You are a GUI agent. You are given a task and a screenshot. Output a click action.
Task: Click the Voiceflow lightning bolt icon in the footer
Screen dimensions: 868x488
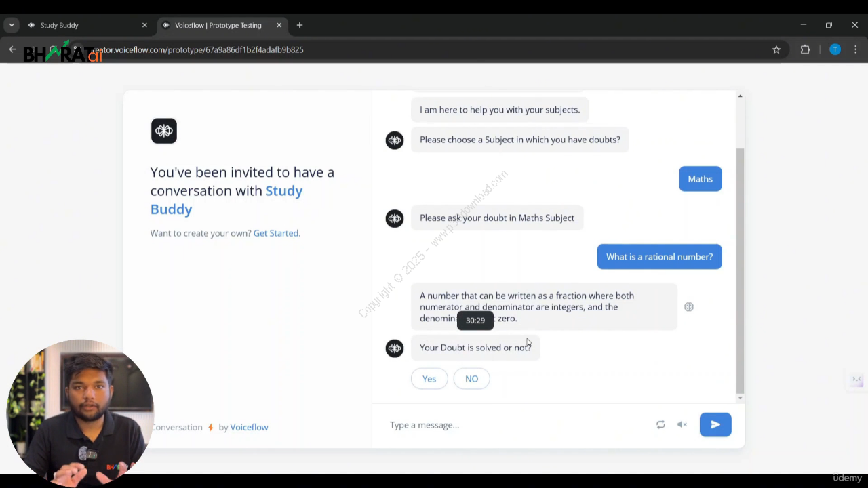[210, 427]
